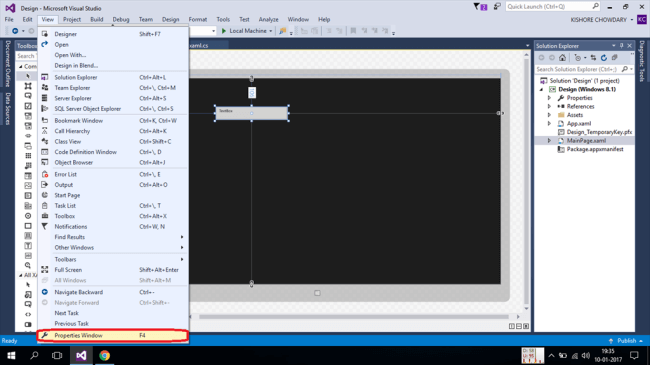Expand the References tree node
650x365 pixels.
550,107
